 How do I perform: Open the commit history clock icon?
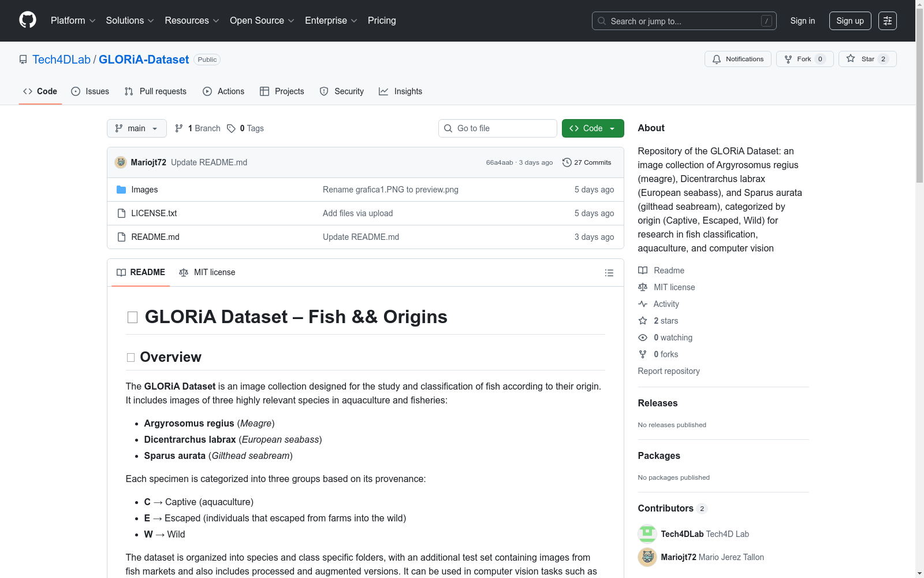pos(567,162)
